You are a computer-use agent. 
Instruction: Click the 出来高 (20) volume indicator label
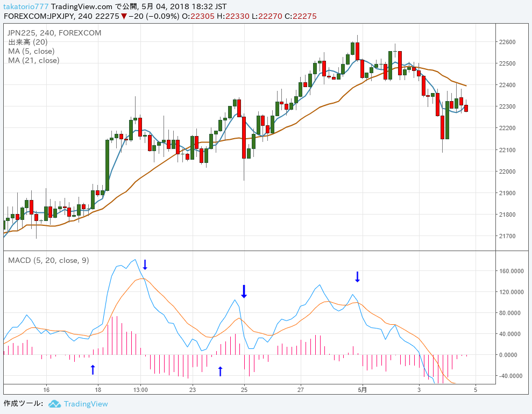(28, 42)
